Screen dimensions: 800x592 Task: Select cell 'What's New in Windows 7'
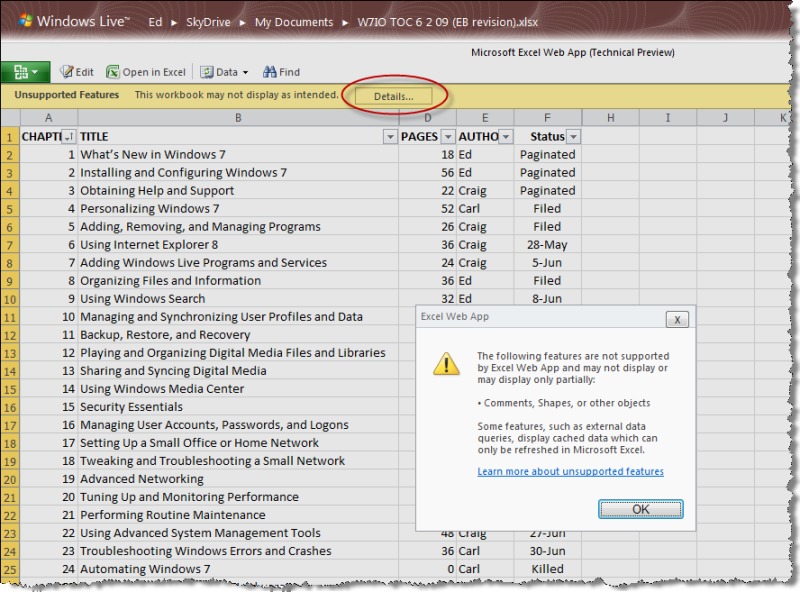238,155
